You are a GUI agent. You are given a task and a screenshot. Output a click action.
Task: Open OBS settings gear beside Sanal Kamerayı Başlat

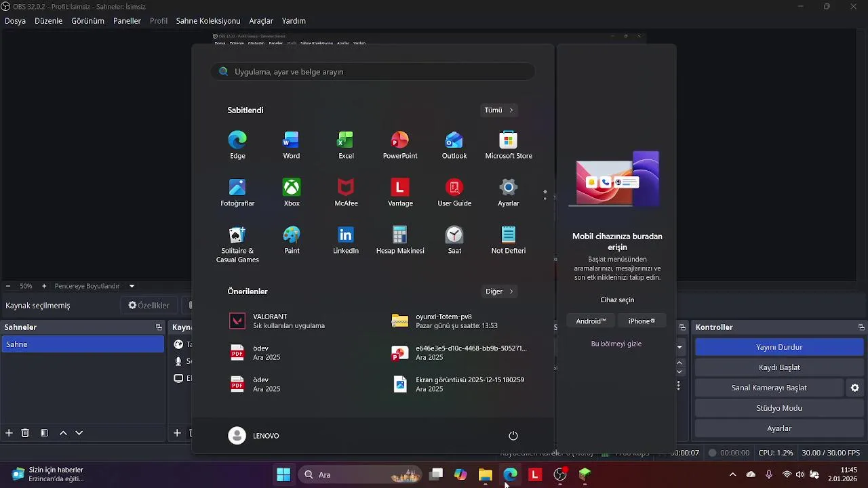[x=855, y=388]
